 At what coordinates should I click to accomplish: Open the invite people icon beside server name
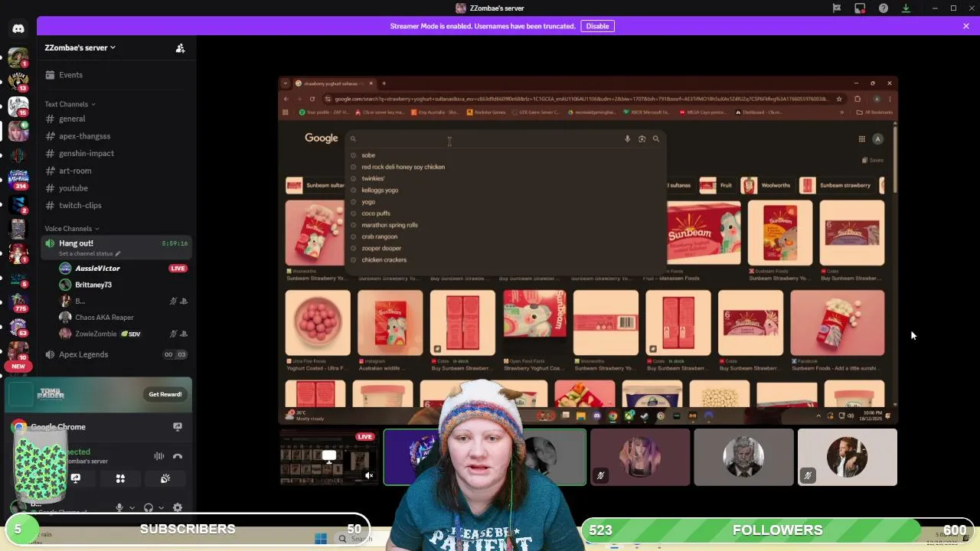coord(180,47)
